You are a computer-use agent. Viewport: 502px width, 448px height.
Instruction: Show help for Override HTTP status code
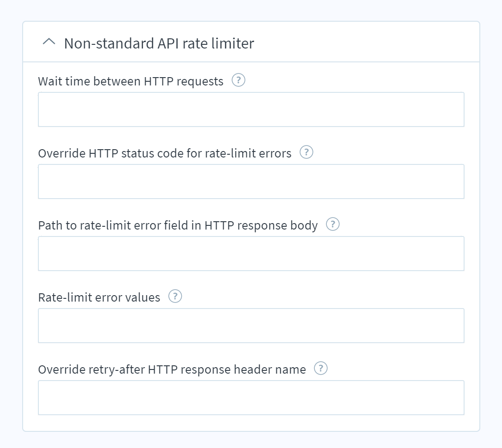click(306, 152)
